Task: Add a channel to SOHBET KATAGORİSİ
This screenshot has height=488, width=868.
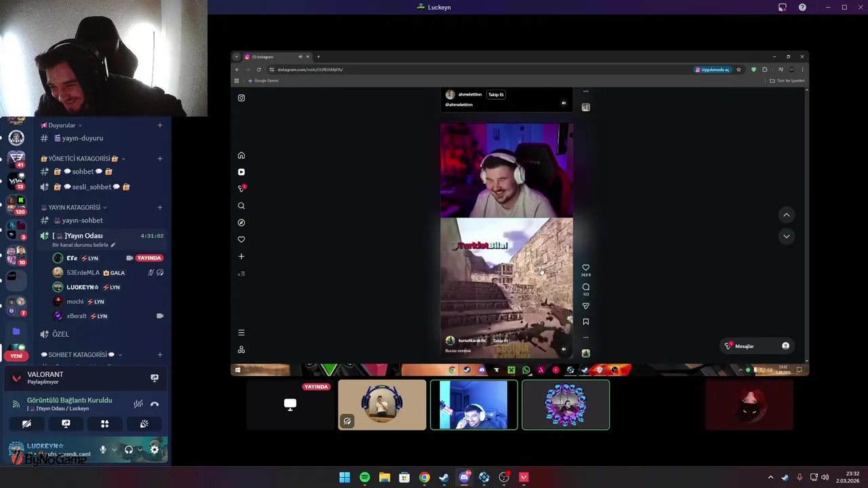Action: tap(160, 354)
